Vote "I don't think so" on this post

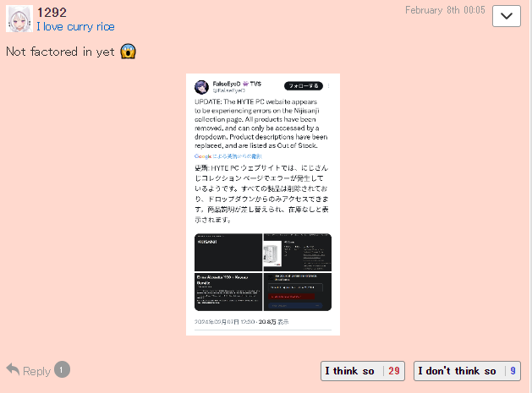[467, 371]
